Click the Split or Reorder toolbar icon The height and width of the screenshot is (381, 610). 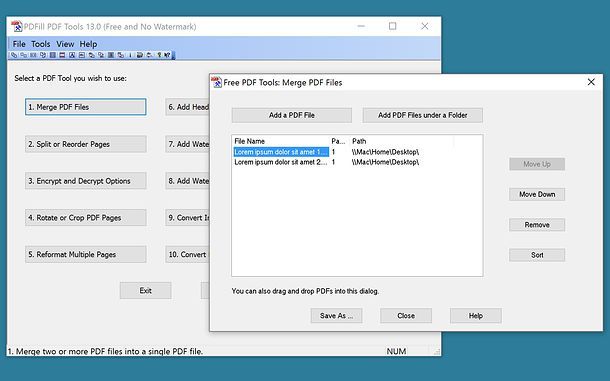(24, 55)
